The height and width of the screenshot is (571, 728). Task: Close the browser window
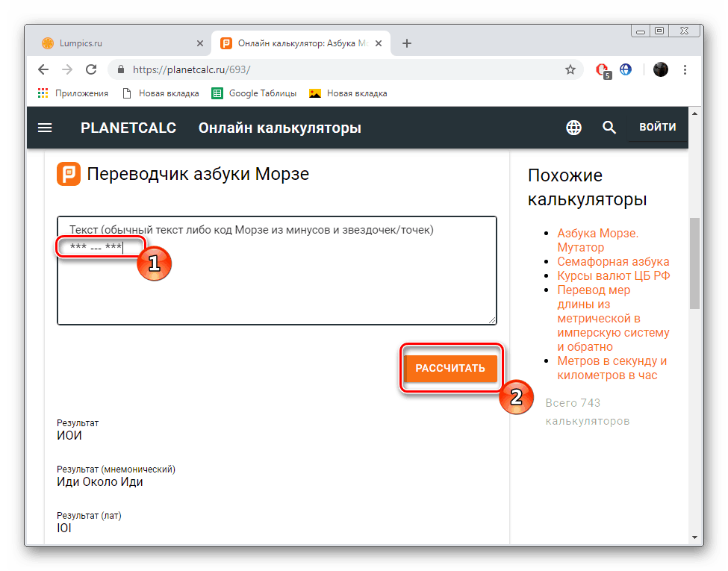(684, 31)
